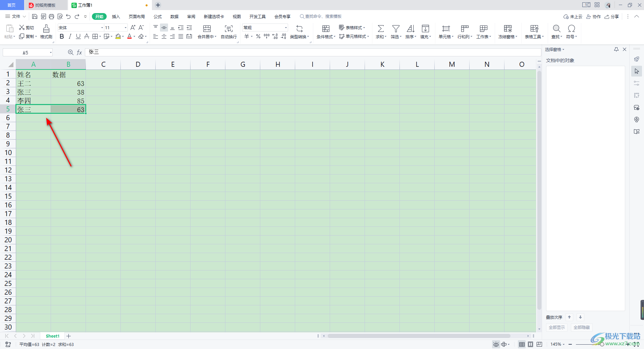Click the Wrap Text (自动换行) icon
Viewport: 644px width, 349px height.
[x=229, y=29]
